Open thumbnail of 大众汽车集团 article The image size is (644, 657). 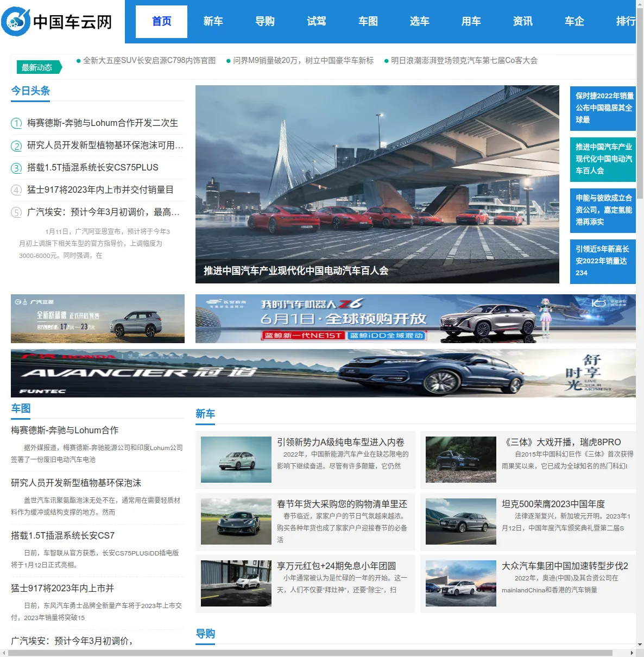pos(461,583)
